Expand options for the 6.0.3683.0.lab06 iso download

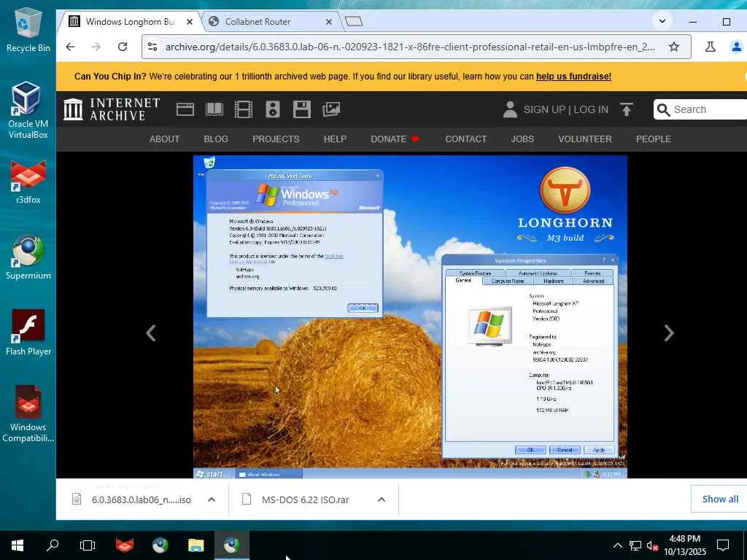212,499
